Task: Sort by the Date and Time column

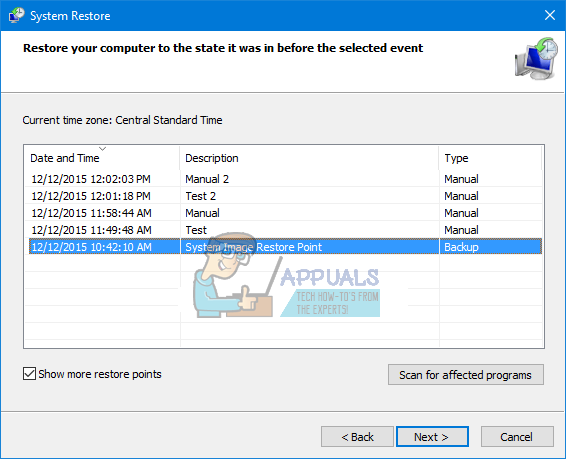Action: coord(102,158)
